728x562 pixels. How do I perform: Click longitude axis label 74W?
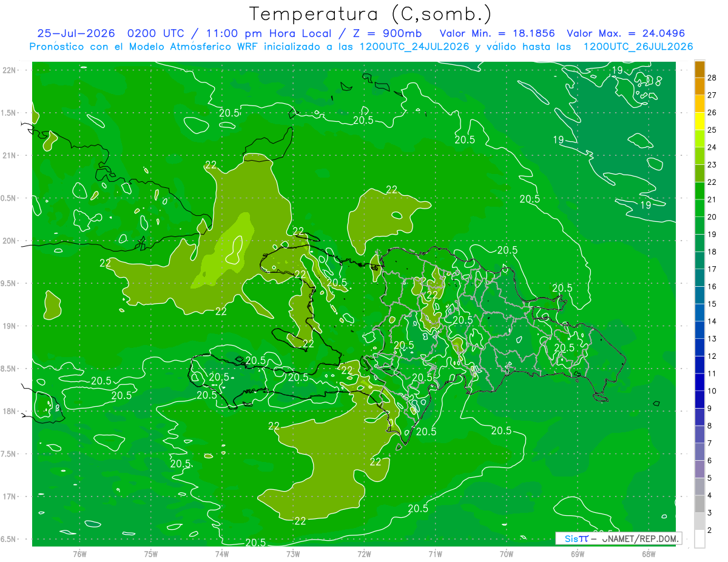coord(222,554)
